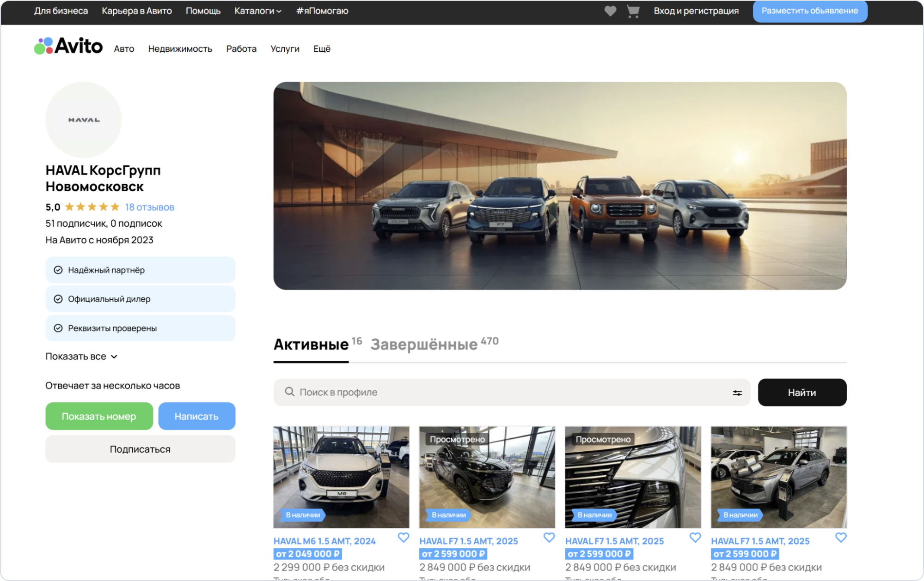
Task: Favorite the first HAVAL F7 listing
Action: pyautogui.click(x=549, y=538)
